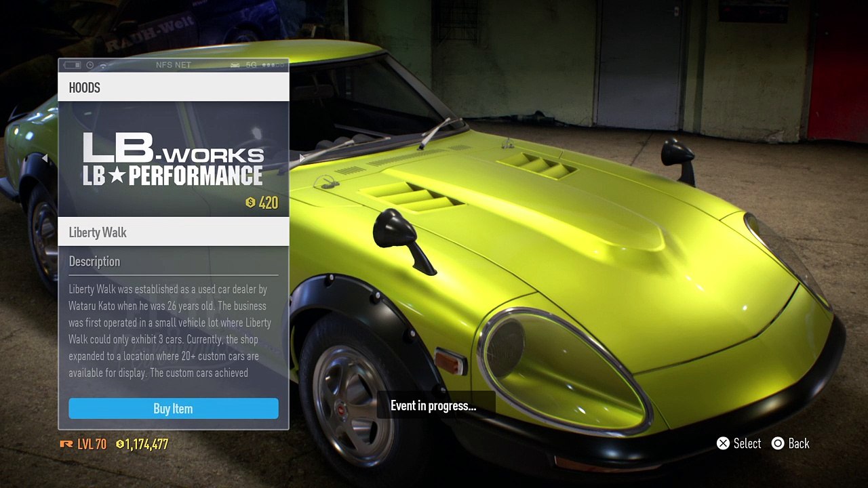The height and width of the screenshot is (488, 868).
Task: Click the LVL 70 level indicator
Action: [x=92, y=445]
